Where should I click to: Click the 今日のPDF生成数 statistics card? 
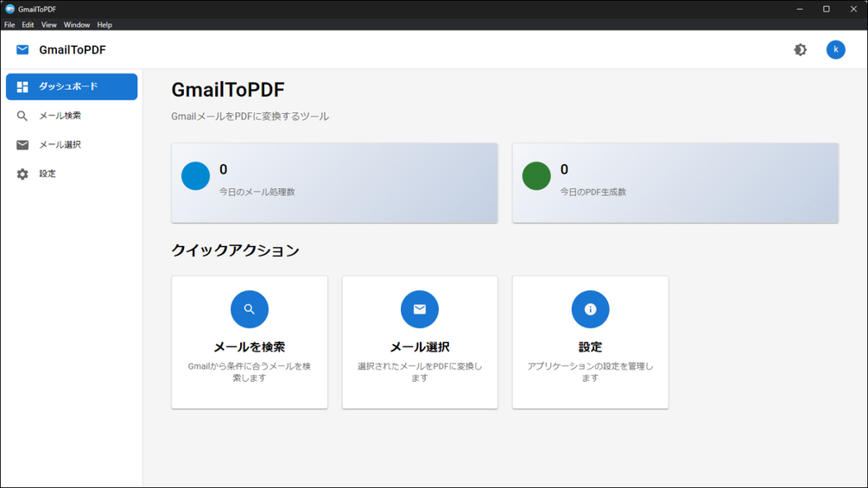coord(675,183)
